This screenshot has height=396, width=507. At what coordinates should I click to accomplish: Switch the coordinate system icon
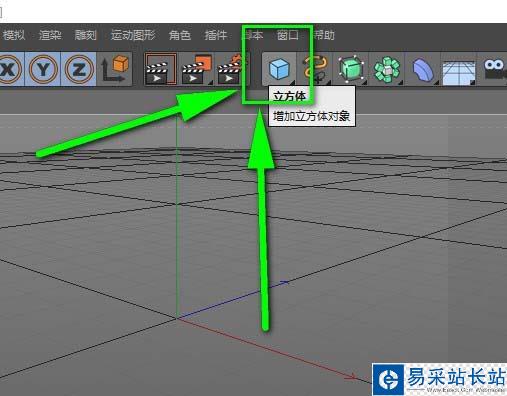[x=115, y=69]
